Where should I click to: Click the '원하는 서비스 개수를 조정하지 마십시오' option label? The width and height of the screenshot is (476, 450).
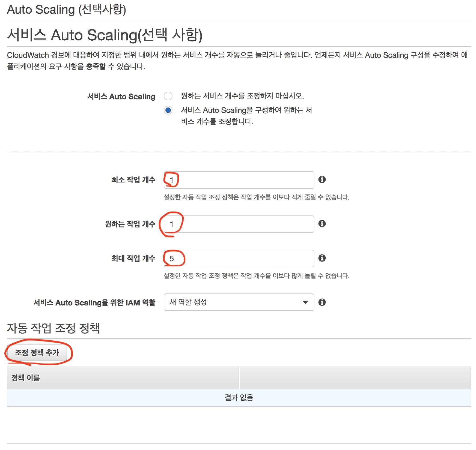coord(242,96)
